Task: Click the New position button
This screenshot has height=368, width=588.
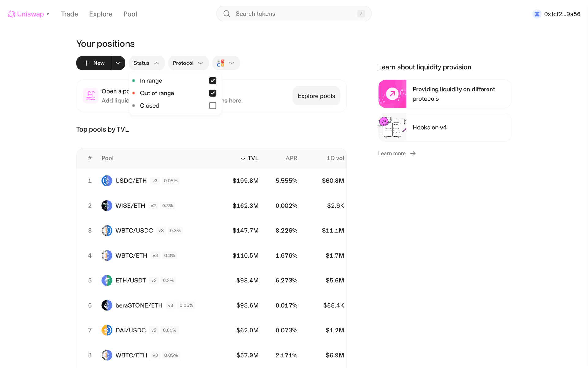Action: 93,63
